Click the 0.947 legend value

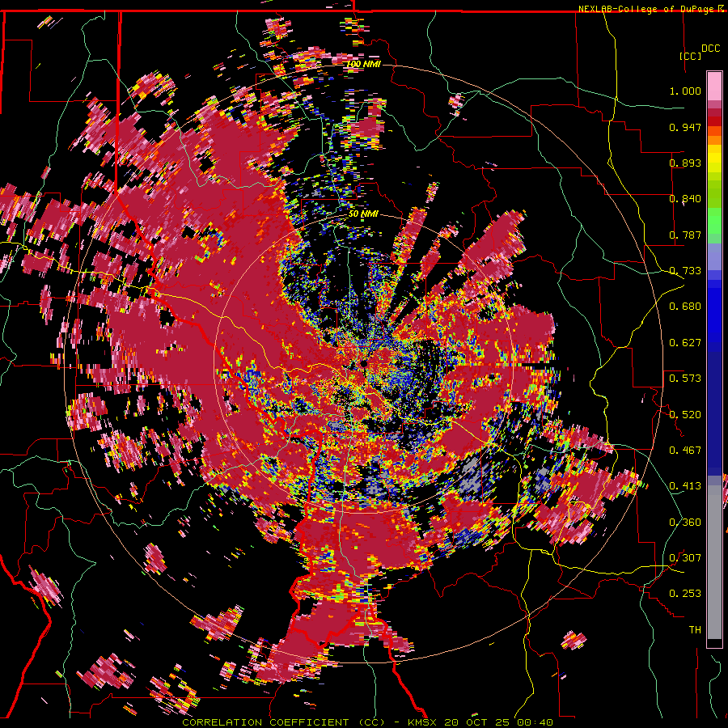[685, 127]
